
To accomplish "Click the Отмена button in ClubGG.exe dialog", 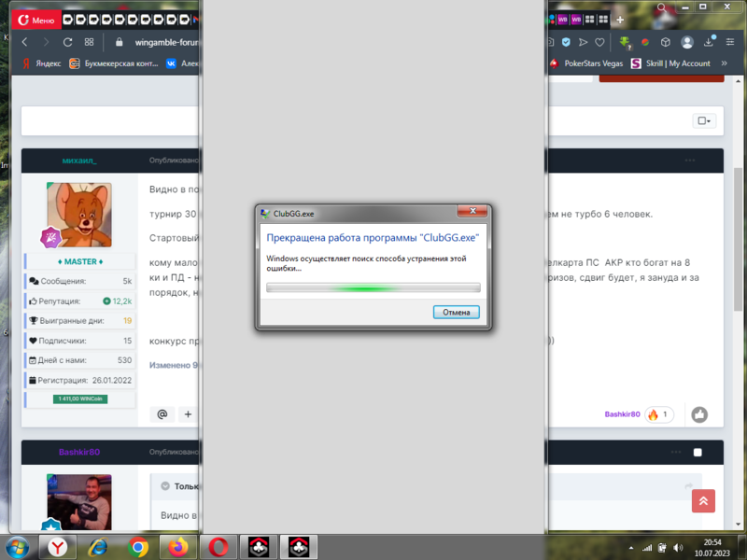I will [x=457, y=312].
